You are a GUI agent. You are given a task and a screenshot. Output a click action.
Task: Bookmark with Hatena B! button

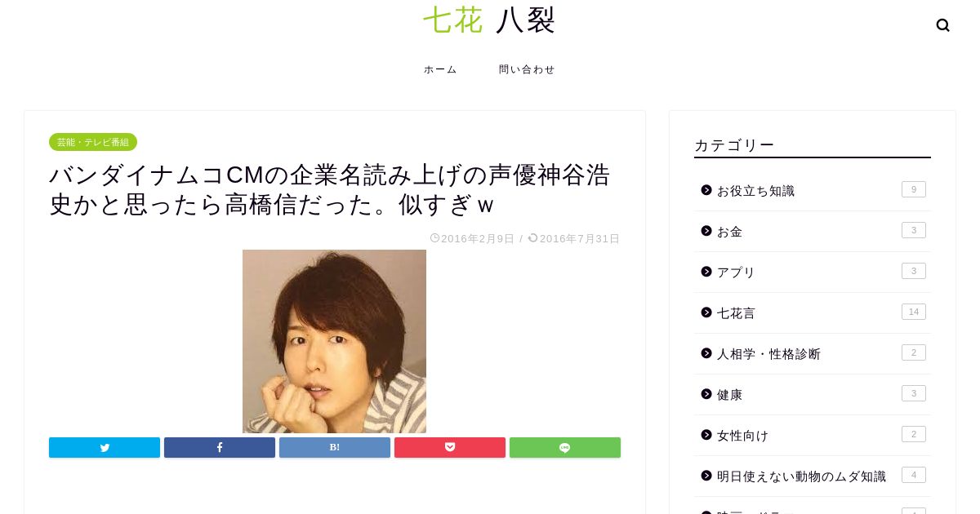335,447
